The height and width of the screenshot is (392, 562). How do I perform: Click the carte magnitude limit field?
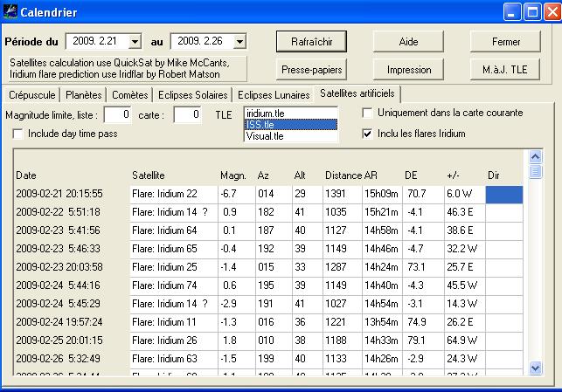pos(187,114)
